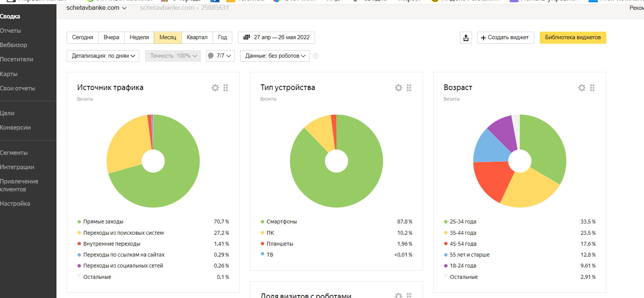Click the 70,7 % value for Прямые заходы
Viewport: 644px width, 298px height.
coord(221,222)
